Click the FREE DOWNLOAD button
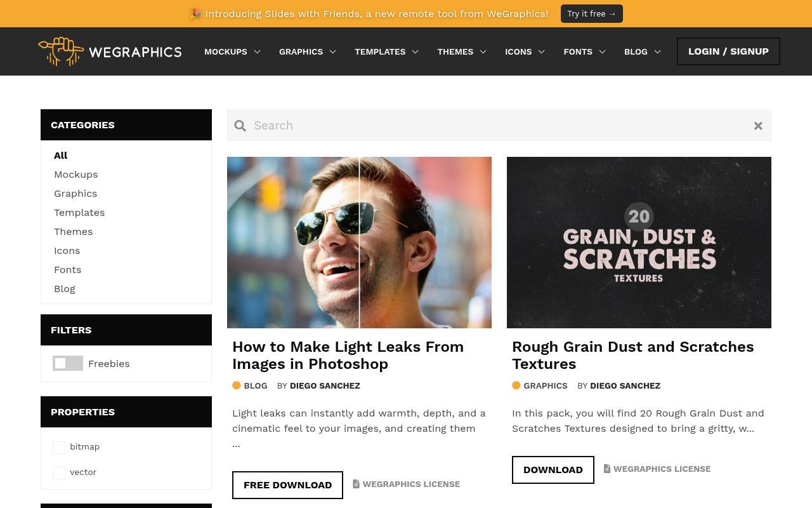The width and height of the screenshot is (812, 508). pyautogui.click(x=287, y=485)
